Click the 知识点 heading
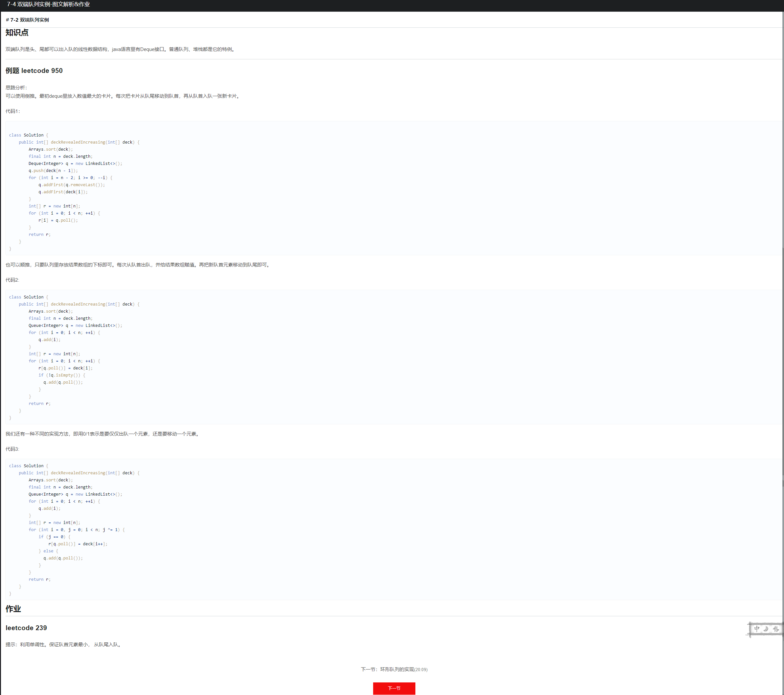The image size is (784, 695). pos(17,33)
